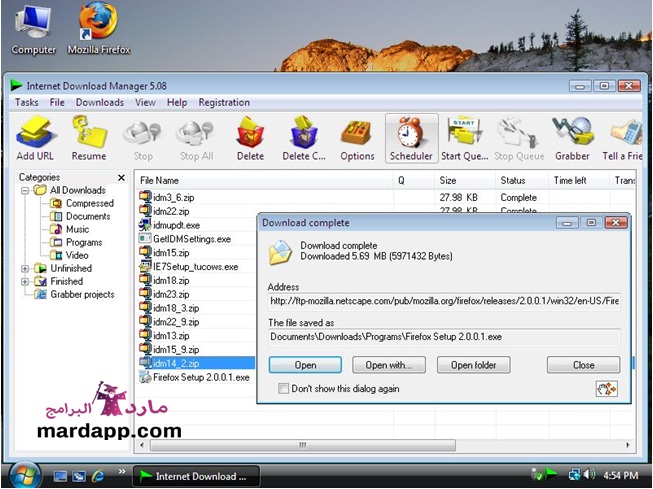
Task: Click the Close button in dialog
Action: (x=583, y=365)
